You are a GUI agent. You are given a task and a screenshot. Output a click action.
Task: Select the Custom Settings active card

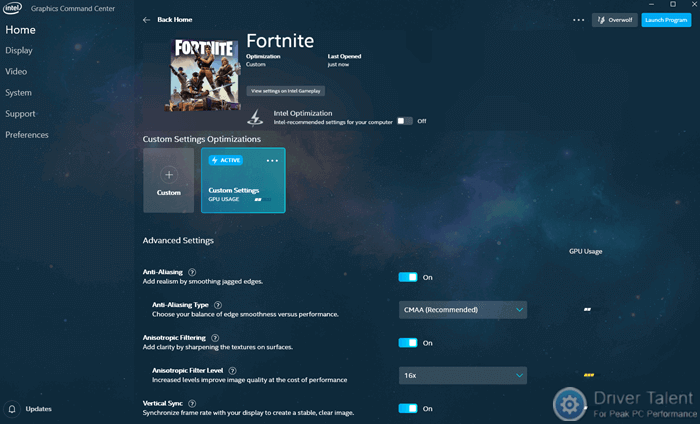(243, 180)
